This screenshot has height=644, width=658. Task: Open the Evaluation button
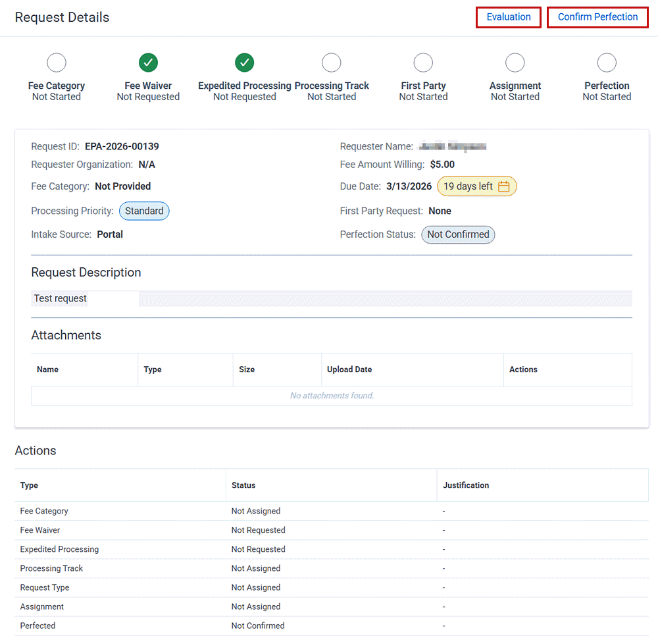508,17
